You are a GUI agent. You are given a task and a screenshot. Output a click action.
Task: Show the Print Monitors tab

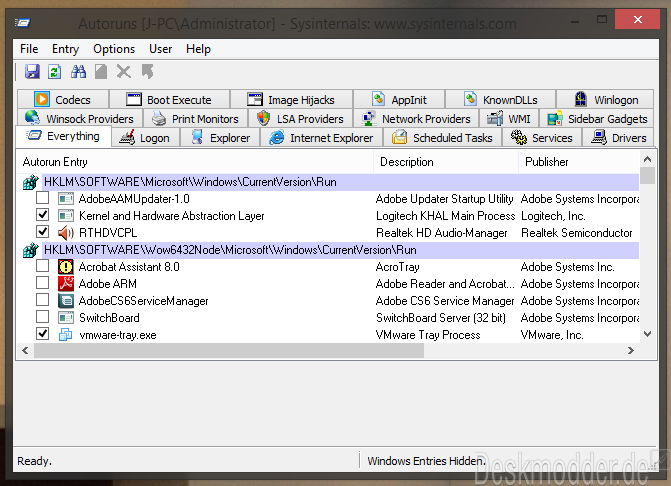195,119
